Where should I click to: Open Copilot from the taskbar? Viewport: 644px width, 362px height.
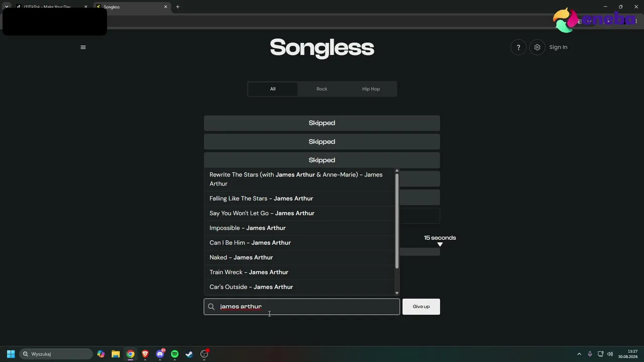pos(101,354)
